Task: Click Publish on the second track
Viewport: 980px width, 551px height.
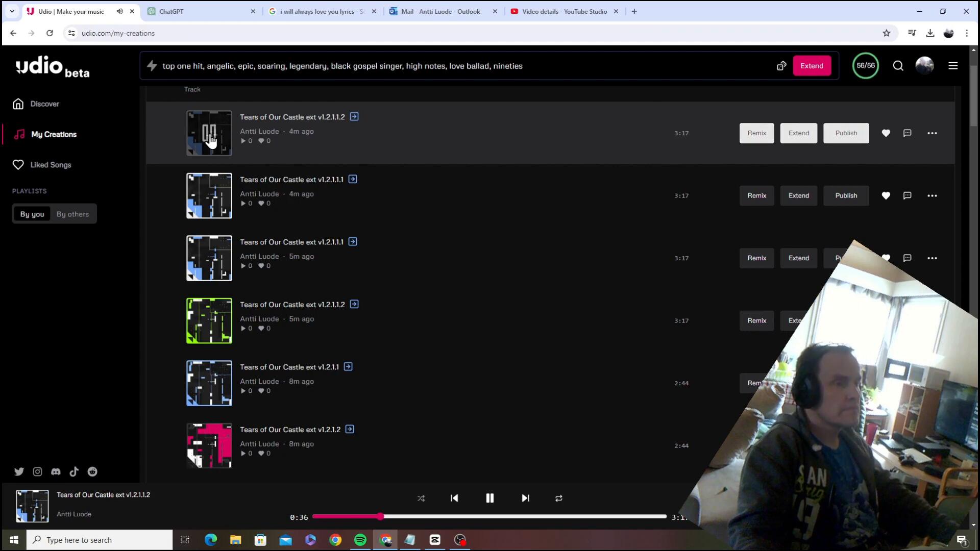Action: [846, 196]
